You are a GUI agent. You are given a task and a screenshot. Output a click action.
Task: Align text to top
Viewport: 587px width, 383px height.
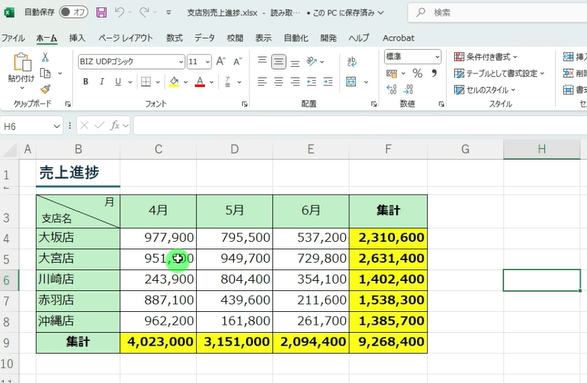tap(262, 61)
